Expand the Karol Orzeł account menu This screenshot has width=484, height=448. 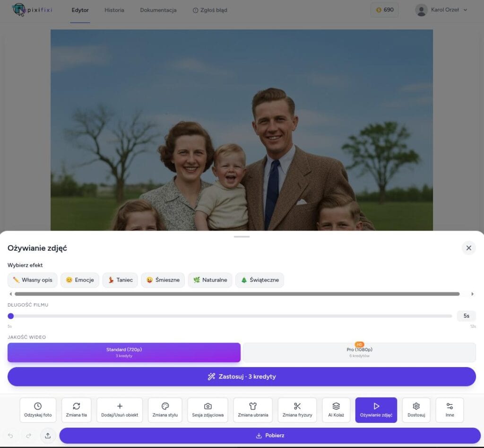pos(441,10)
